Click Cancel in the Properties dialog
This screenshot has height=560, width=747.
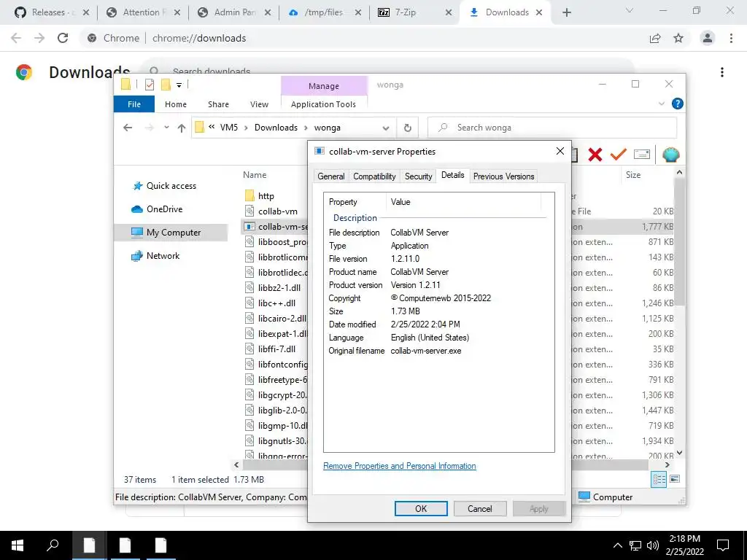[480, 508]
